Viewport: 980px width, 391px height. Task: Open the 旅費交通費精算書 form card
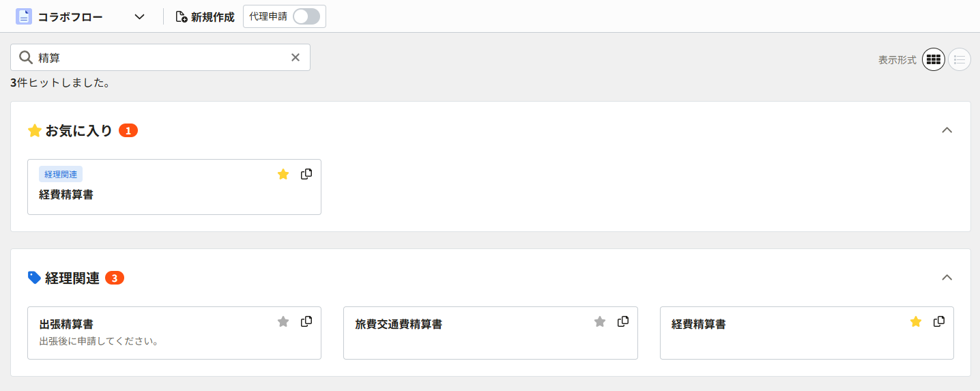(x=491, y=333)
